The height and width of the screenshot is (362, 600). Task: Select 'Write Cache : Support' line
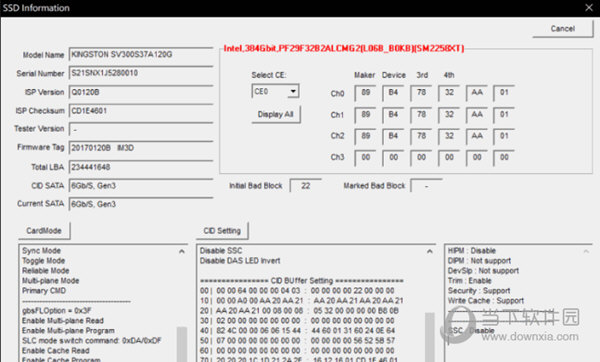486,300
